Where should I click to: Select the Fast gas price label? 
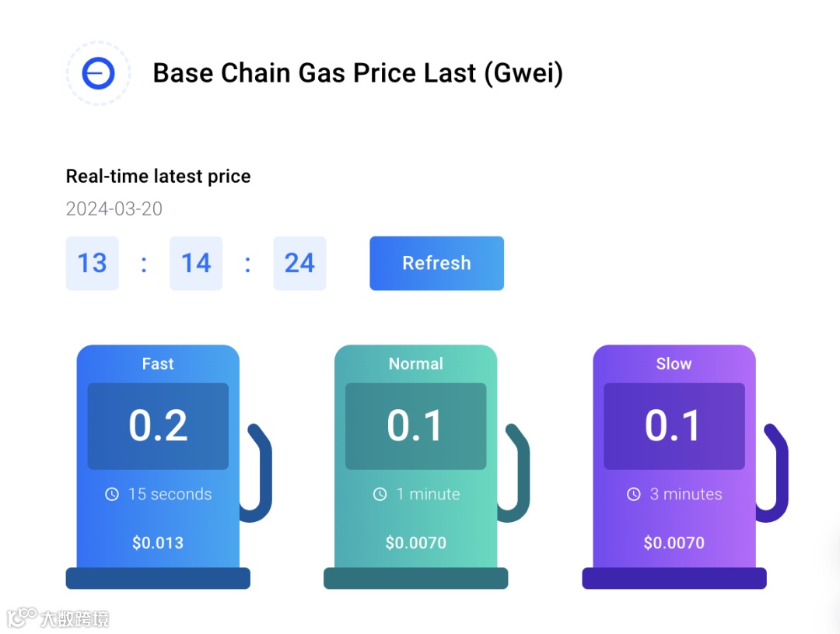[158, 363]
